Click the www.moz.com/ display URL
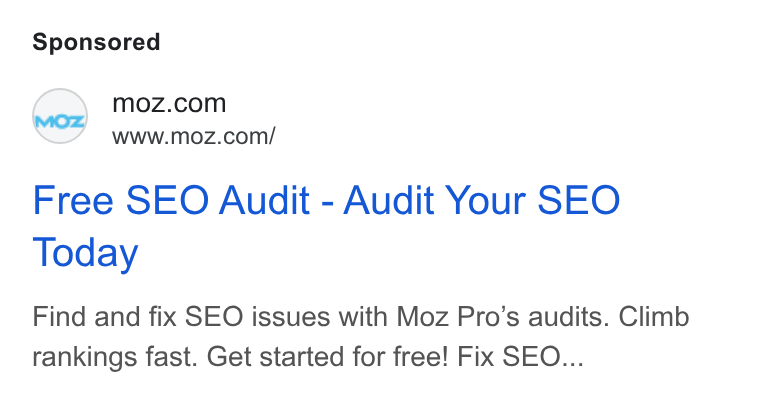The width and height of the screenshot is (760, 398). point(194,136)
